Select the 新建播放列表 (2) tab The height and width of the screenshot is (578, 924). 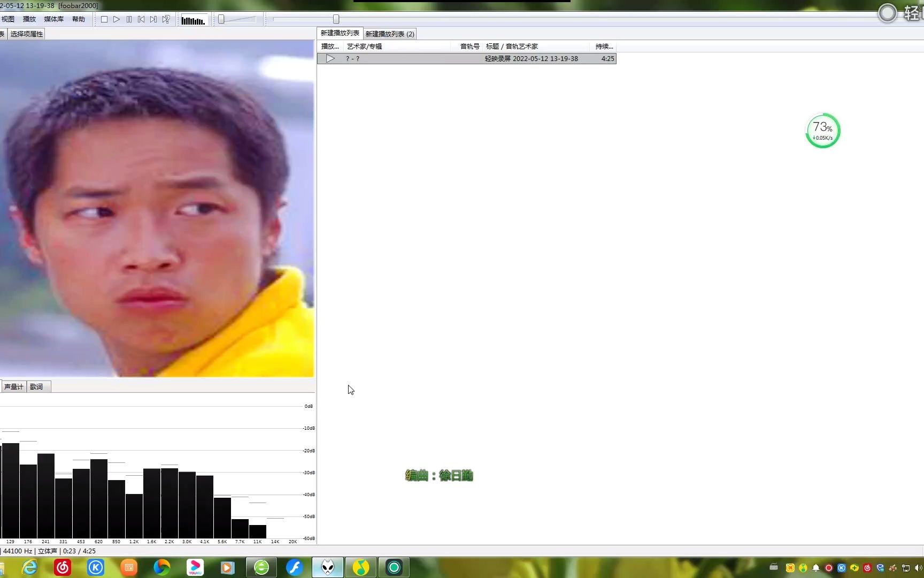click(390, 34)
